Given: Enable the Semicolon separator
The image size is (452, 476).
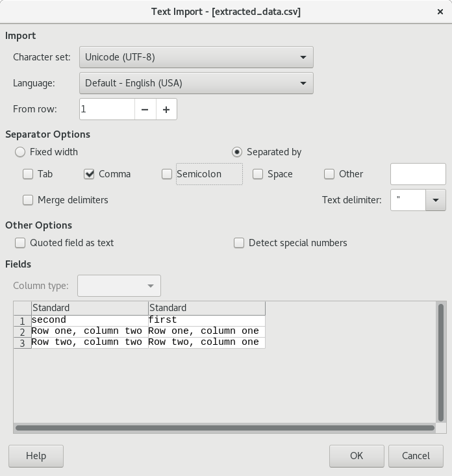Looking at the screenshot, I should pos(167,174).
